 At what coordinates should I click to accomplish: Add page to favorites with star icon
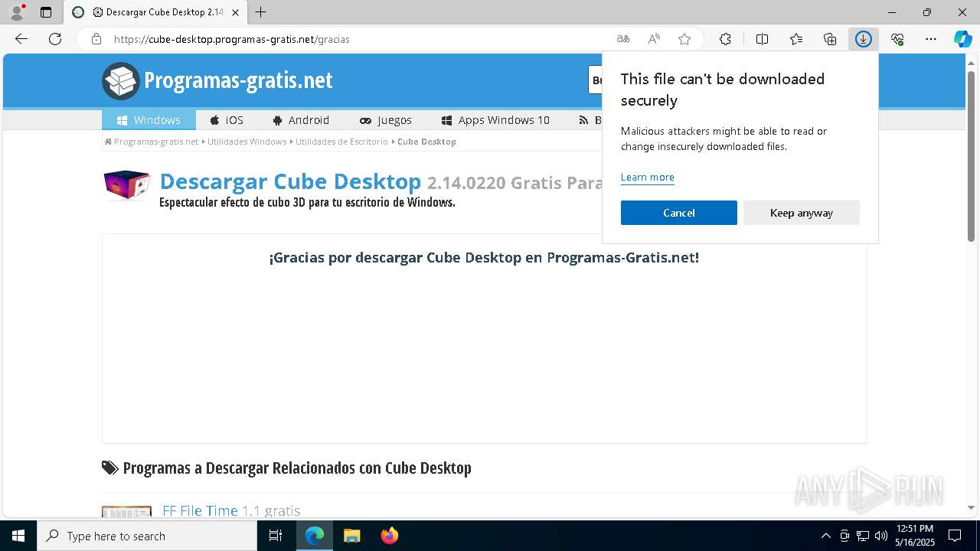pyautogui.click(x=684, y=39)
